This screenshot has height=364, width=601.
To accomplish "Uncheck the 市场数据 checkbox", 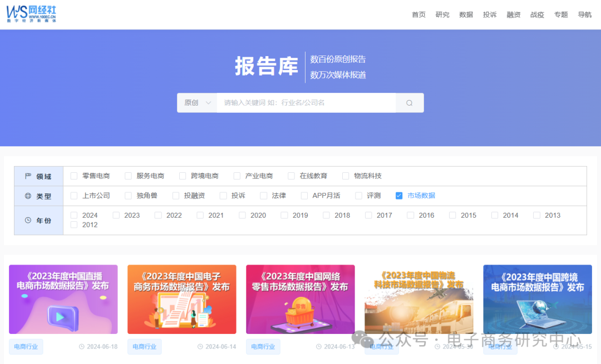I will pos(399,196).
